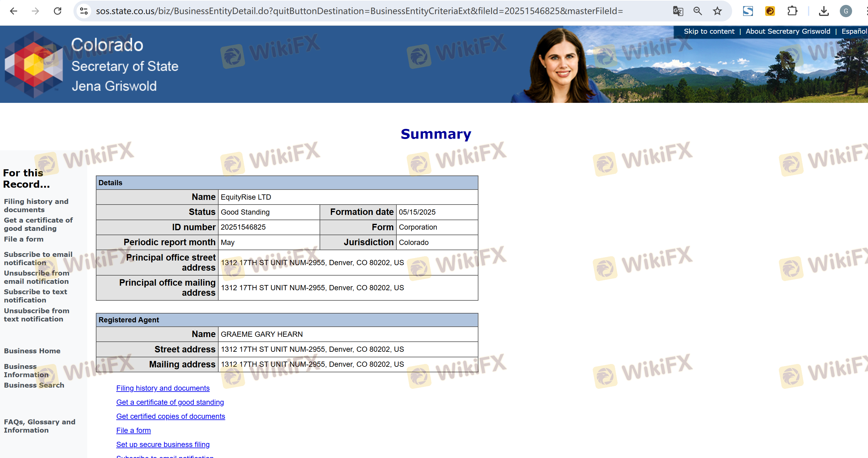Open sidebar Get a certificate of good standing
Screen dimensions: 868x458
point(38,224)
